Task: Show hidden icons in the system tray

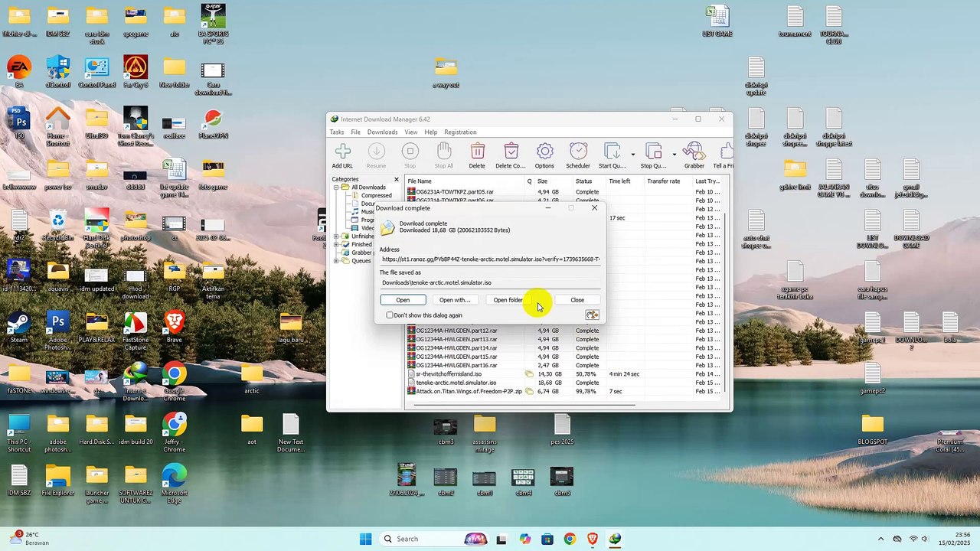Action: click(x=880, y=539)
